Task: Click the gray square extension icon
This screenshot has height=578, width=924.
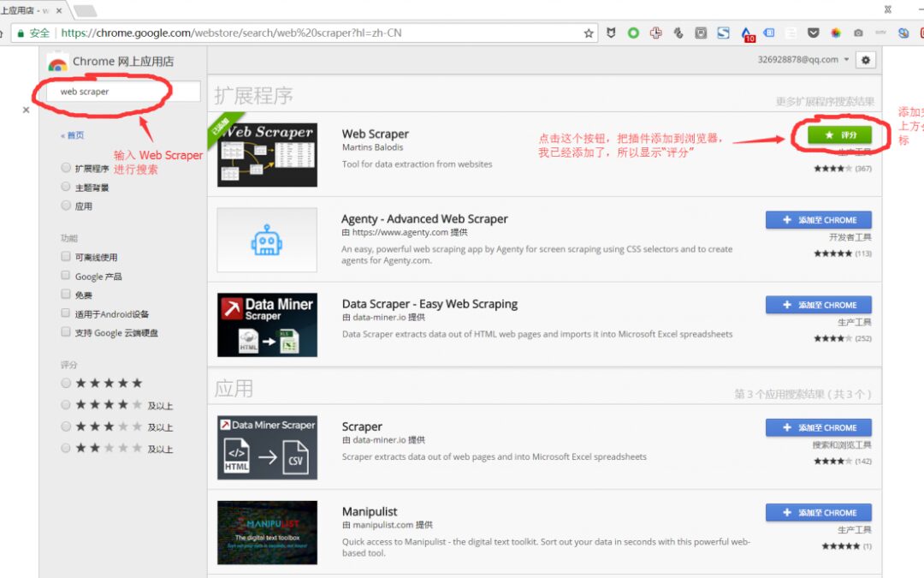Action: coord(701,33)
